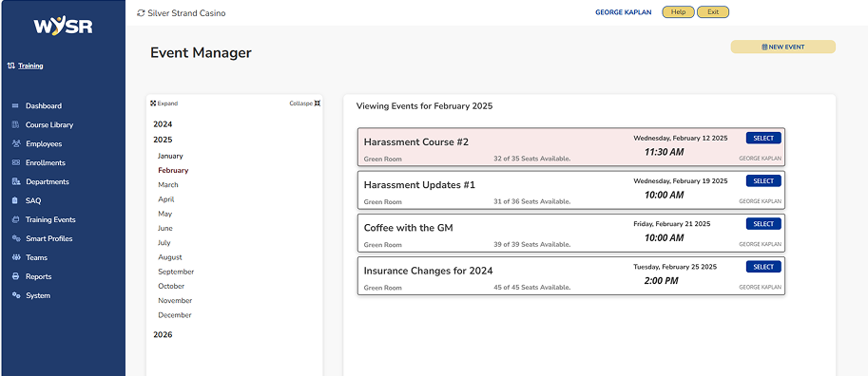Click the Expand icon in month tree
This screenshot has width=868, height=376.
point(153,103)
